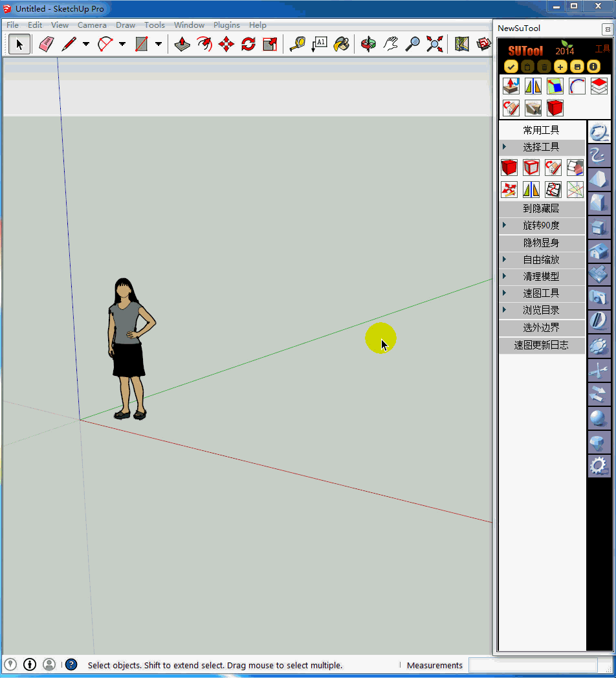Expand the 速图工具 section
This screenshot has width=616, height=678.
point(542,293)
